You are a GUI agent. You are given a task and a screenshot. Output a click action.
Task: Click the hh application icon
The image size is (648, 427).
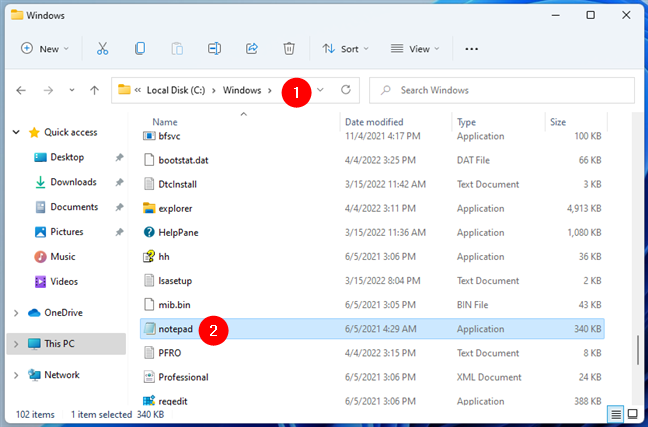coord(149,256)
